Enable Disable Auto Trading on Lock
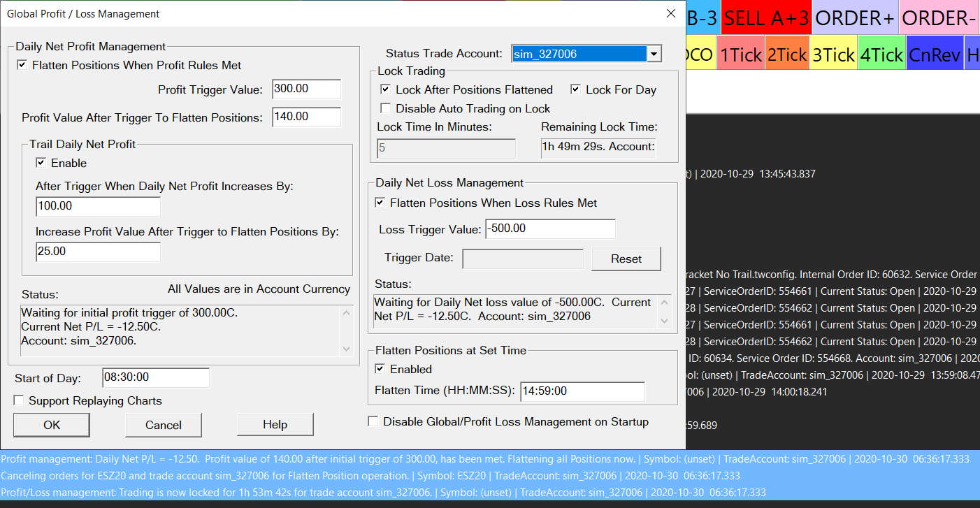980x508 pixels. tap(385, 108)
